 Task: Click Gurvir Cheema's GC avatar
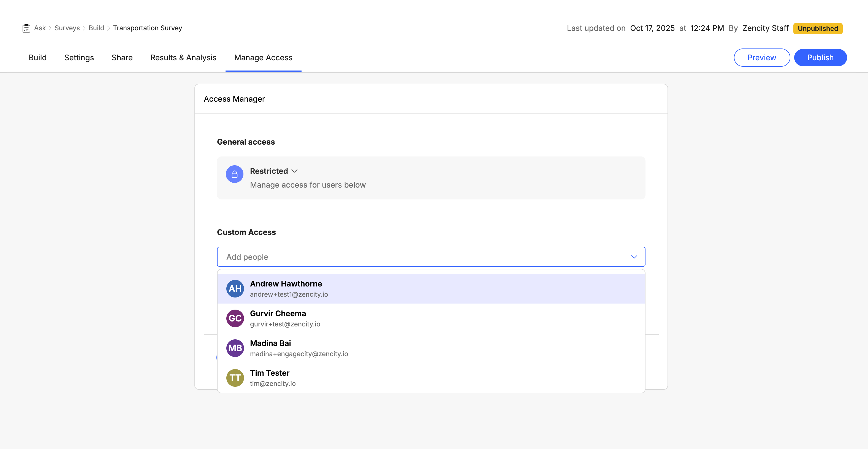coord(235,318)
